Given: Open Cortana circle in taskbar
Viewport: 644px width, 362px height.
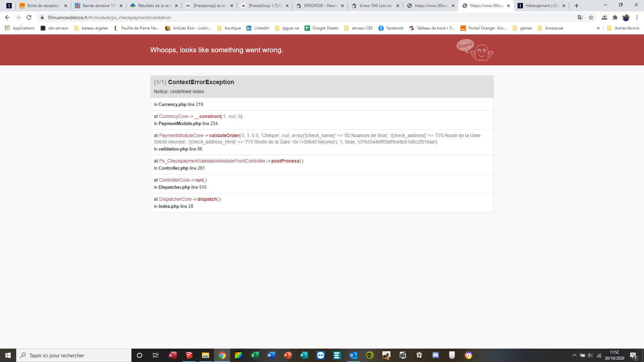Looking at the screenshot, I should coord(140,355).
